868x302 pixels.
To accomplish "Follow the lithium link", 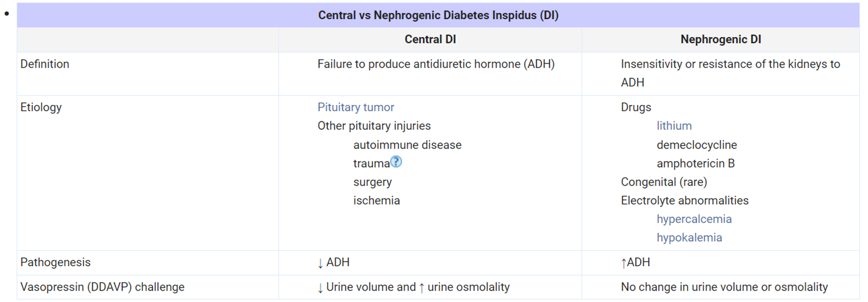I will pyautogui.click(x=674, y=126).
